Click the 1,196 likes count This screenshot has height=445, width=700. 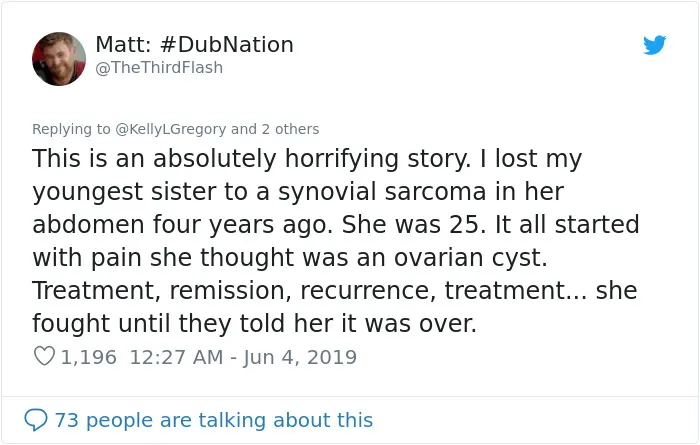pyautogui.click(x=88, y=357)
